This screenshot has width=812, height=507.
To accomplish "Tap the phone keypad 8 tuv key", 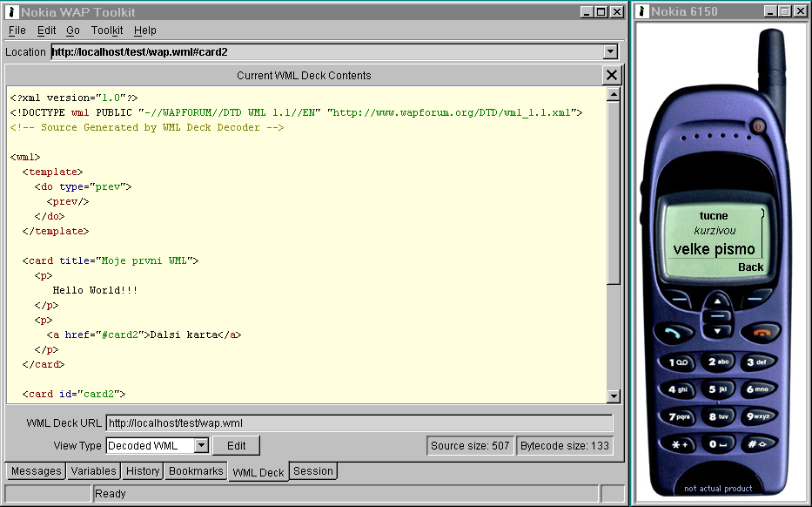I will [718, 416].
